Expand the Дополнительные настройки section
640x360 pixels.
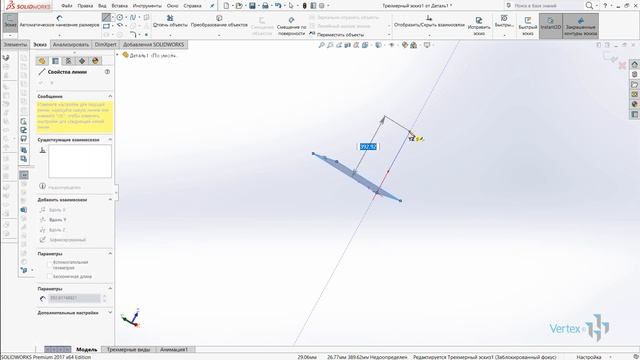[110, 313]
